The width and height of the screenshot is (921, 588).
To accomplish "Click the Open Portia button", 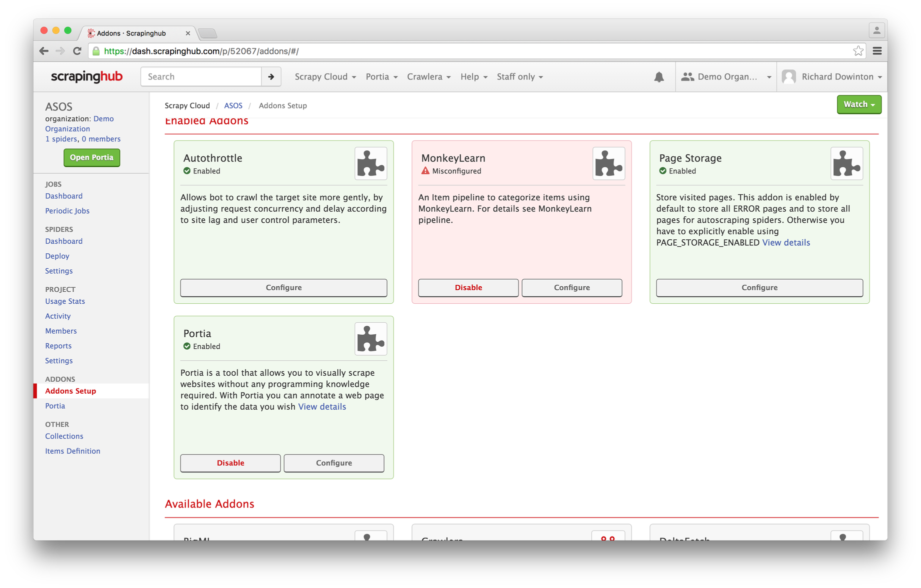I will pos(91,157).
